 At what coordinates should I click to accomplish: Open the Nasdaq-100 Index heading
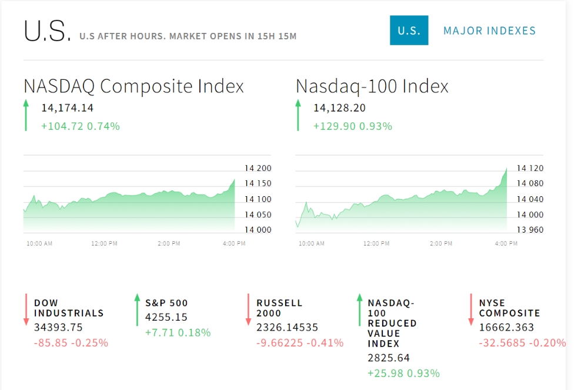pos(372,86)
